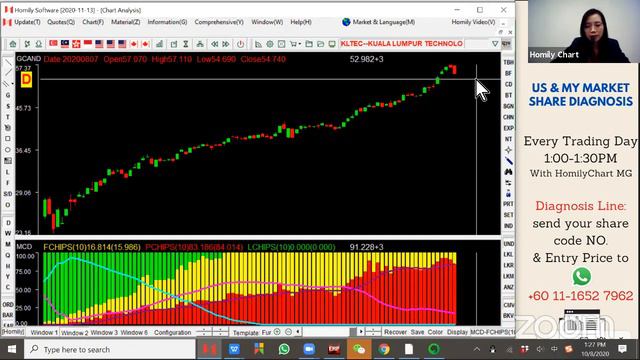Click the crosshair star icon in right sidebar

(x=508, y=150)
